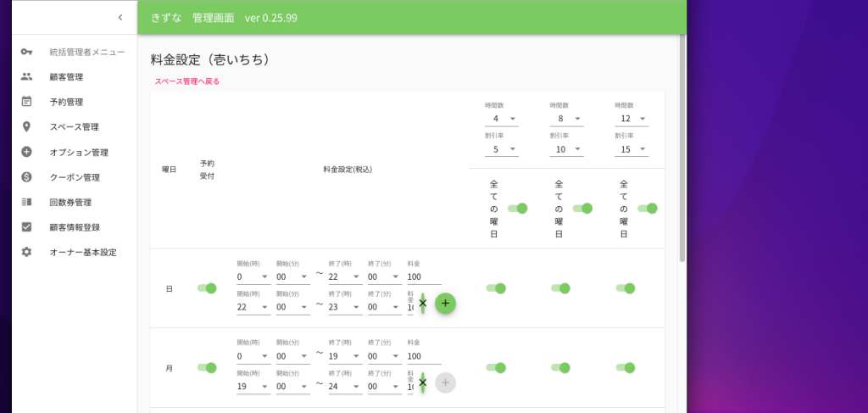
Task: Click the スペース管理へ戻る link
Action: coord(186,81)
